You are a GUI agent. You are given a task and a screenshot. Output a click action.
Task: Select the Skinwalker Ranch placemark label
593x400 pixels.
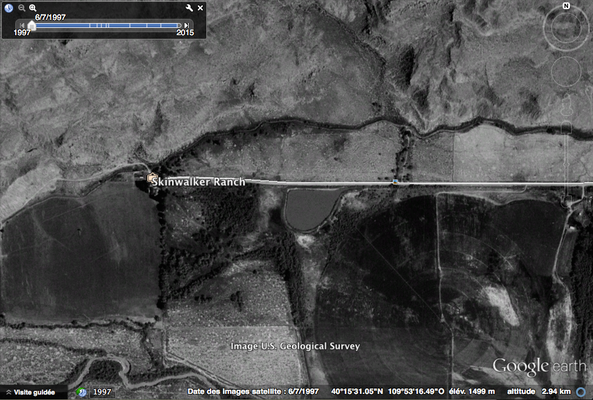click(x=199, y=182)
